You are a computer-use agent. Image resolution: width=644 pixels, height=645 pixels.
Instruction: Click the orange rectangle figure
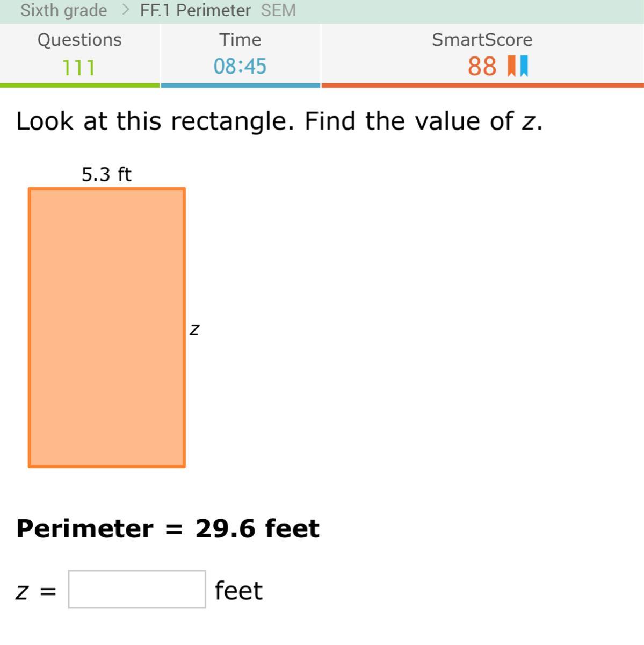point(107,327)
